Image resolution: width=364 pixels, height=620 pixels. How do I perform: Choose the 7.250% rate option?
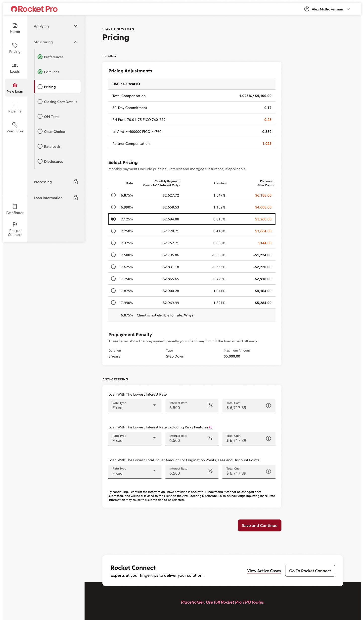click(113, 231)
